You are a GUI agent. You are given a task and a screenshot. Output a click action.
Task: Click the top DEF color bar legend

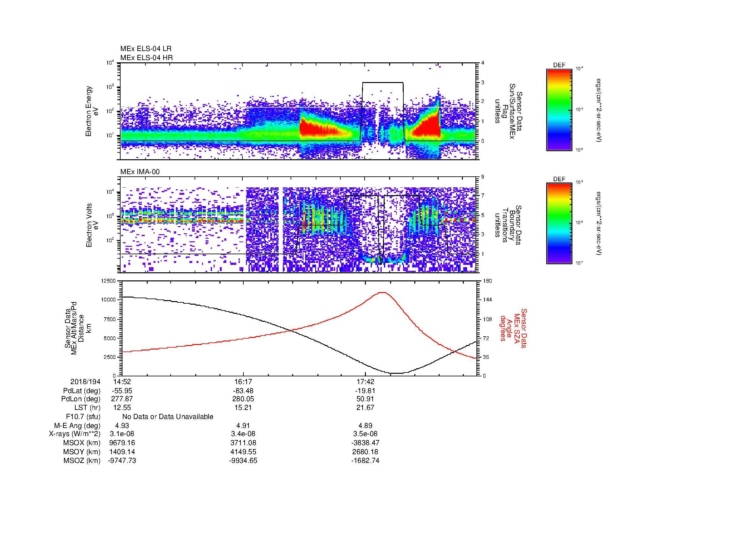click(559, 109)
